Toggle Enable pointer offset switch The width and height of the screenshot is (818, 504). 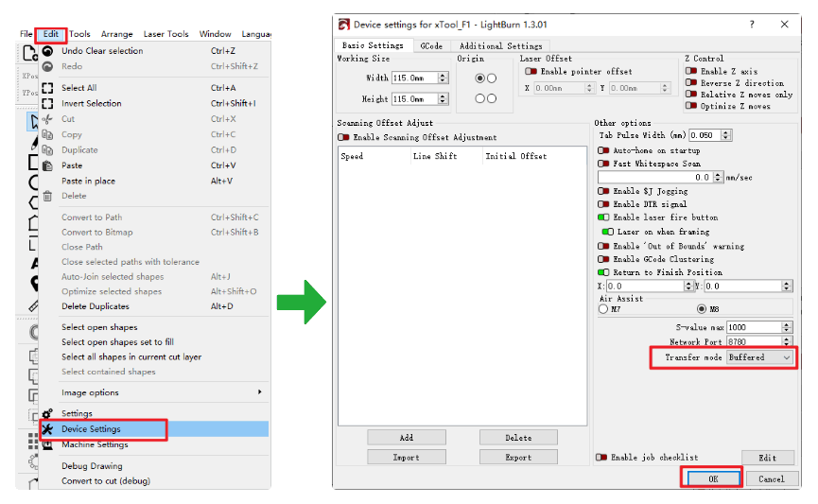click(x=531, y=72)
